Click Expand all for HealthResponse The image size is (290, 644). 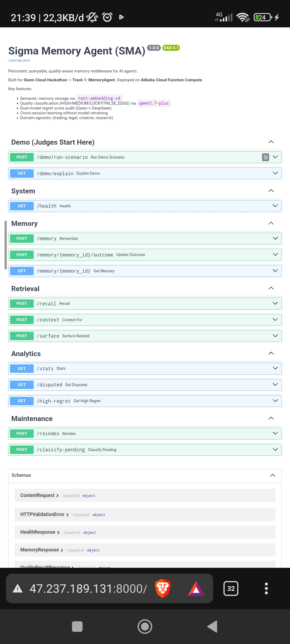72,532
